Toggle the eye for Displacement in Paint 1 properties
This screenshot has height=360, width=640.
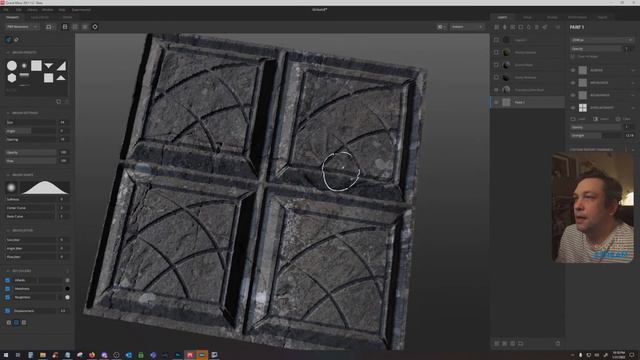click(573, 108)
